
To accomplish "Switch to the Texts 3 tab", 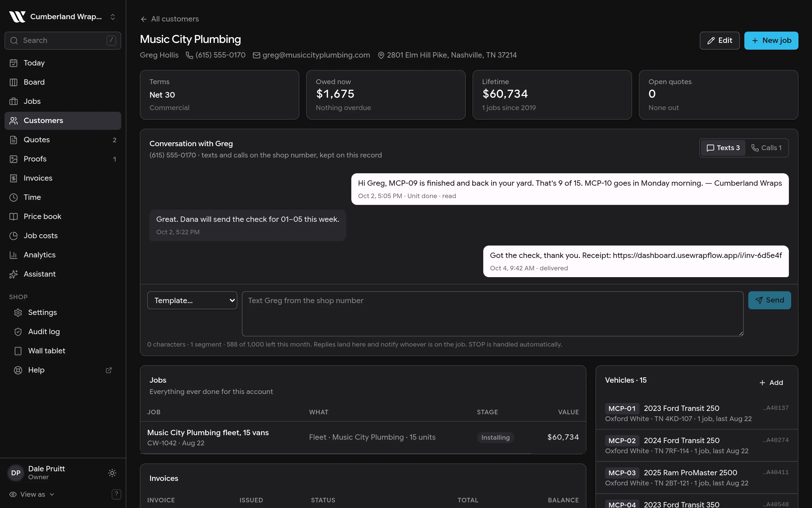I will tap(723, 148).
